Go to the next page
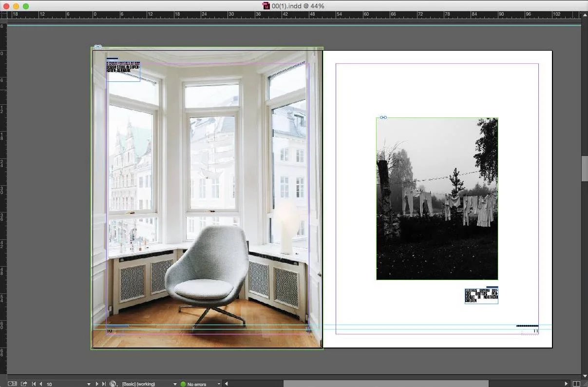 pyautogui.click(x=97, y=384)
